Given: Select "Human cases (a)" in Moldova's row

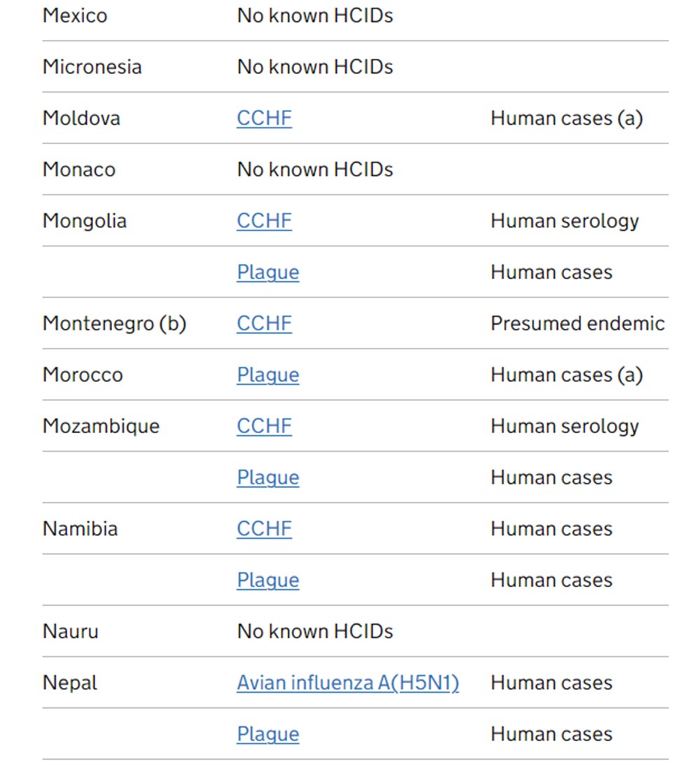Looking at the screenshot, I should point(566,118).
